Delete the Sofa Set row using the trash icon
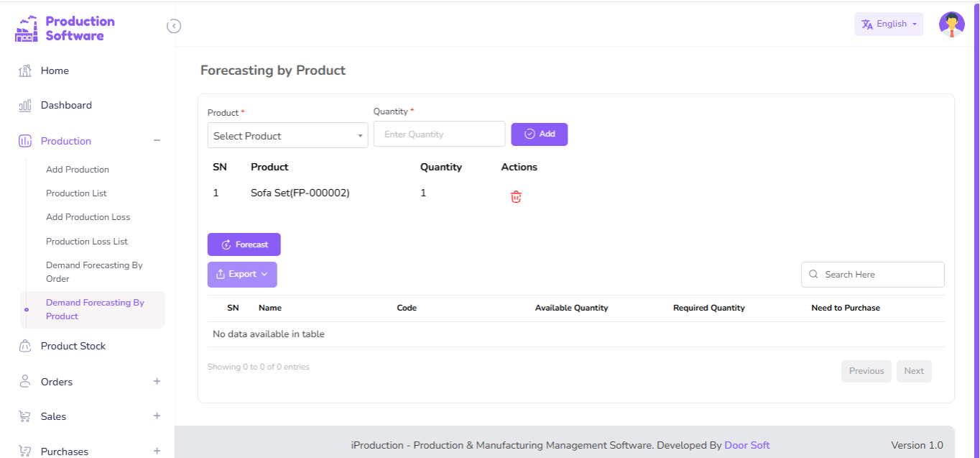 coord(515,196)
